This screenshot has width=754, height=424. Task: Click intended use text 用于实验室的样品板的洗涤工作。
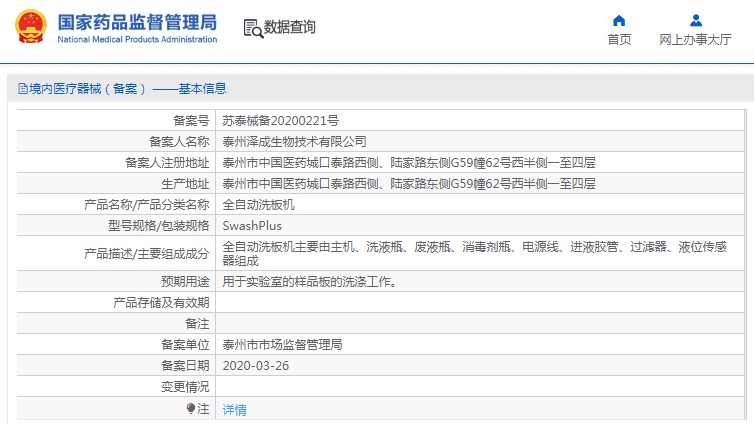pyautogui.click(x=311, y=282)
